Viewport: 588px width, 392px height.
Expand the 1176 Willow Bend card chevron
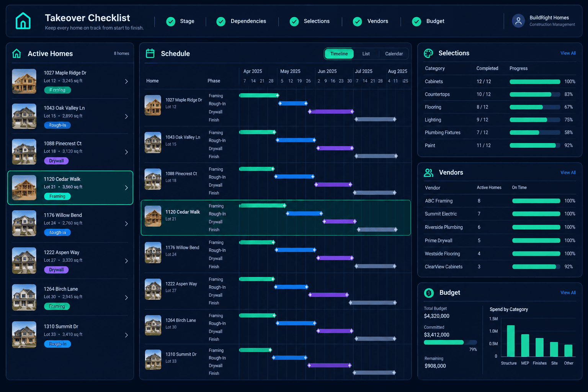click(126, 224)
